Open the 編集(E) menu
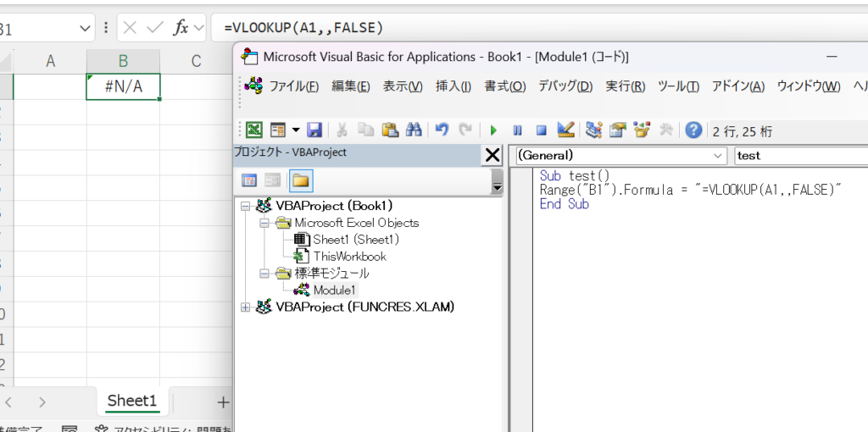Screen dimensions: 868x432 (x=350, y=86)
